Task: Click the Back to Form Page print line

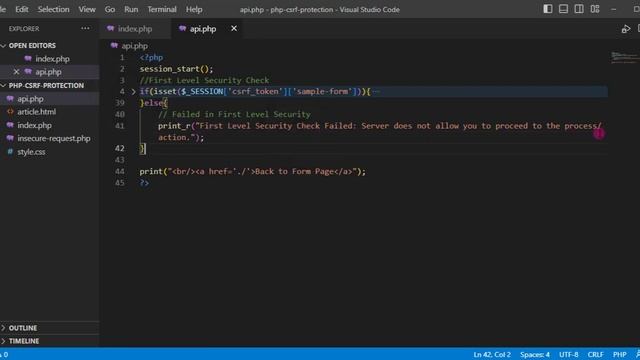Action: coord(253,171)
